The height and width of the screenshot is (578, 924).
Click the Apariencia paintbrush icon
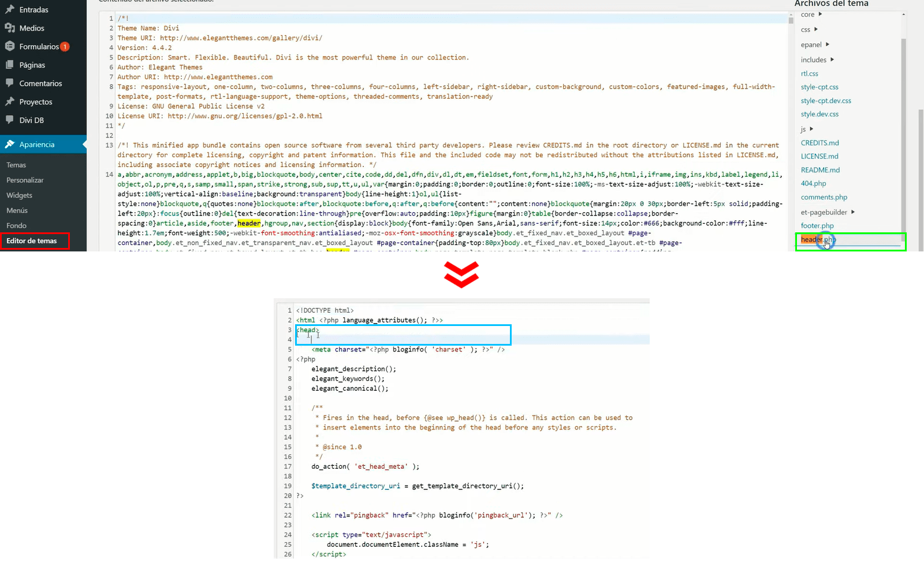tap(10, 144)
